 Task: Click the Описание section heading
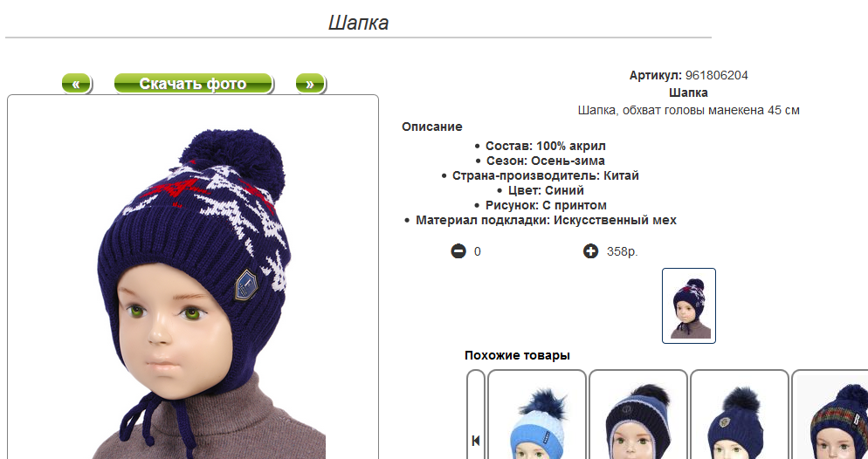(x=431, y=127)
